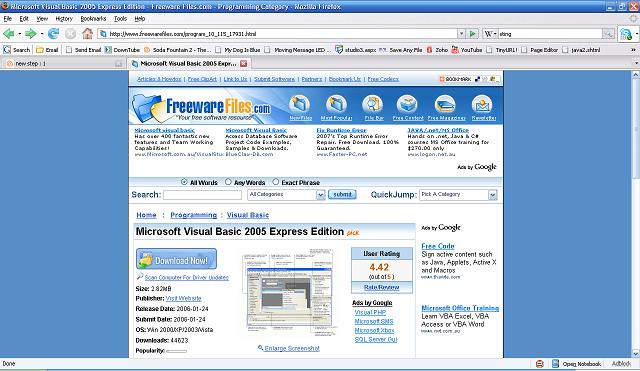The image size is (640, 371).
Task: Open the address bar history dropdown arrow
Action: coord(461,34)
